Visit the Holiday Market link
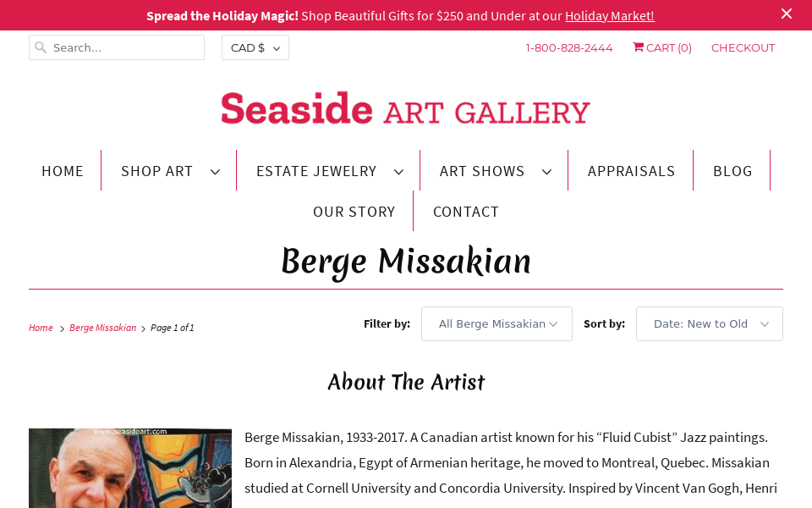The width and height of the screenshot is (812, 508). pyautogui.click(x=609, y=15)
